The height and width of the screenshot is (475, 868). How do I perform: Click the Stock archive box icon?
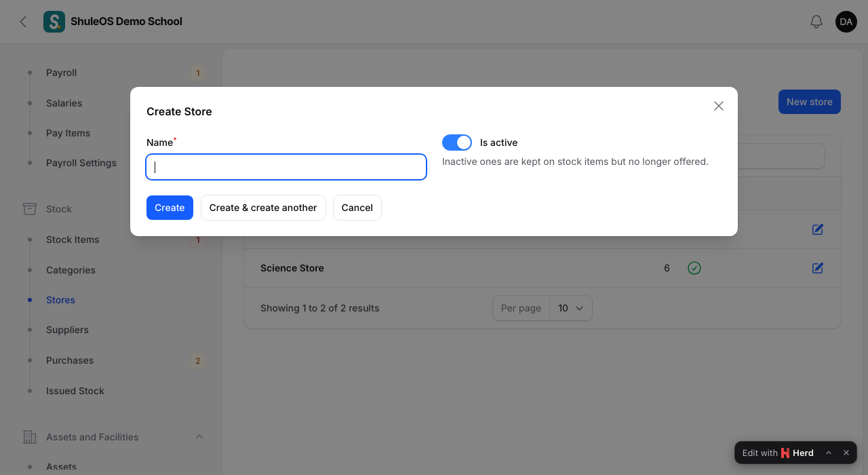tap(30, 209)
